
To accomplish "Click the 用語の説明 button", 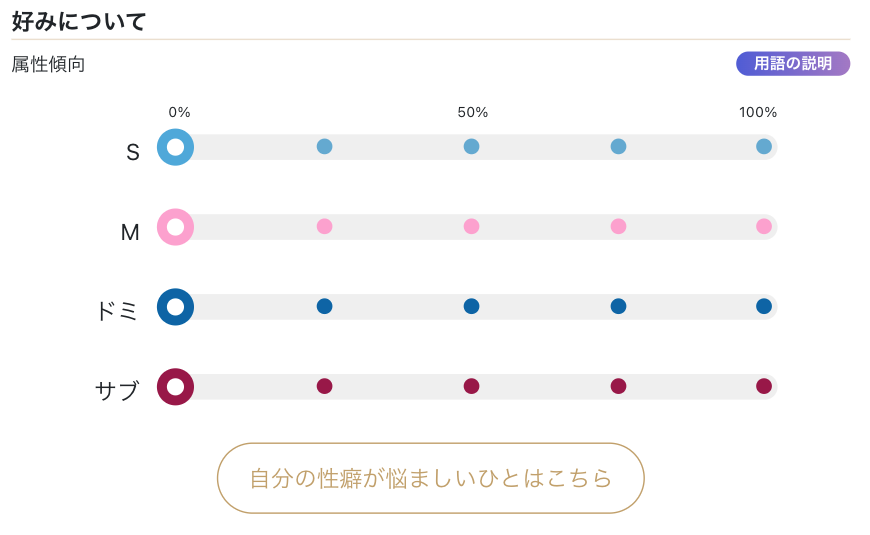I will tap(793, 64).
